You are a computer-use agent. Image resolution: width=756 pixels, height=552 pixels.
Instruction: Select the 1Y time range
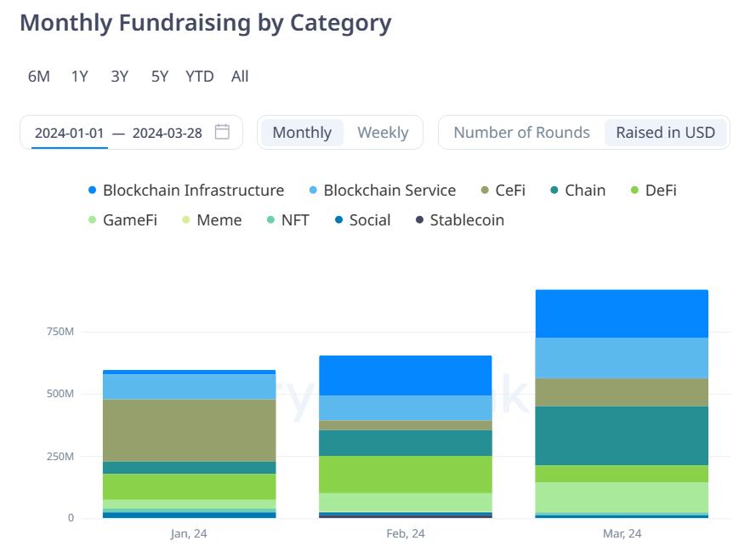[x=78, y=76]
